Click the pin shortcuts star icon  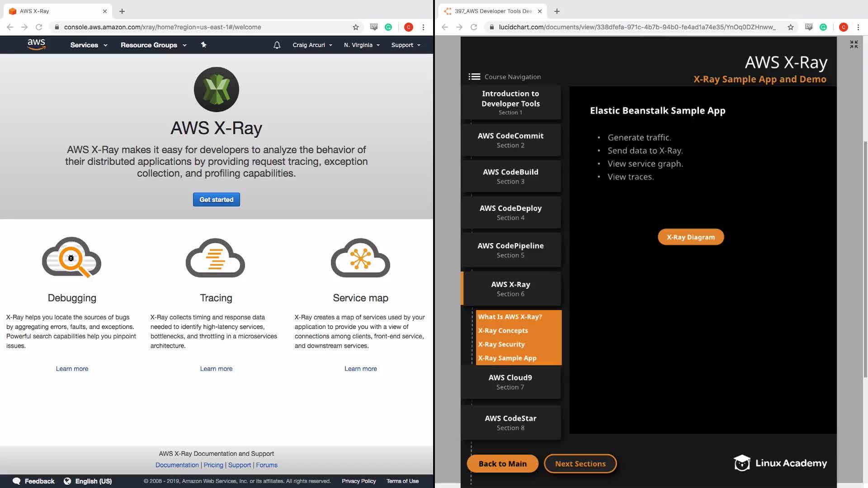tap(203, 45)
